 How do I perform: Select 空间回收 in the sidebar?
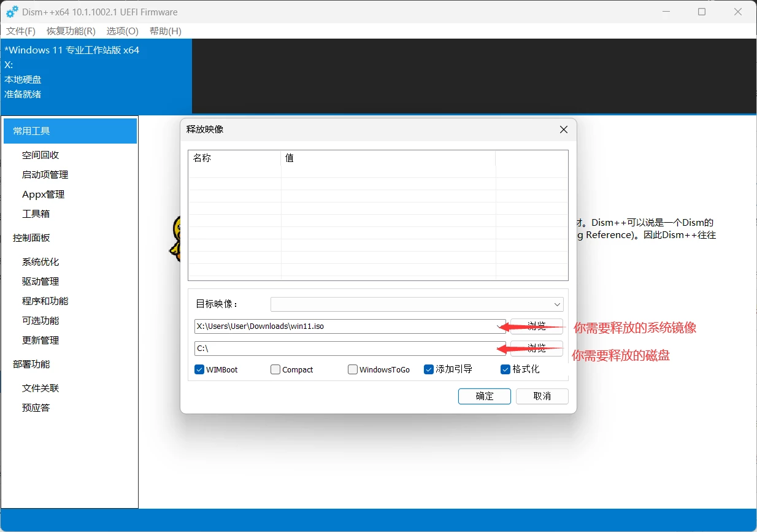coord(40,155)
